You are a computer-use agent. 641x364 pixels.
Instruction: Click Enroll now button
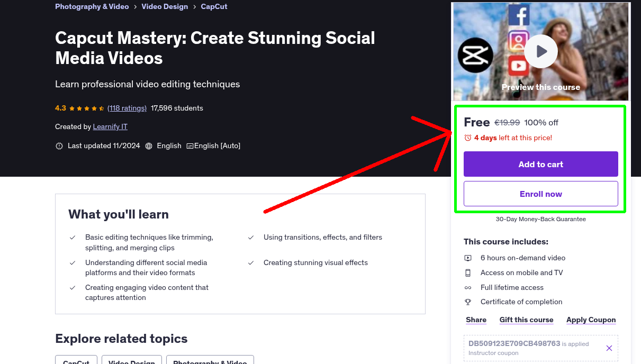click(541, 194)
